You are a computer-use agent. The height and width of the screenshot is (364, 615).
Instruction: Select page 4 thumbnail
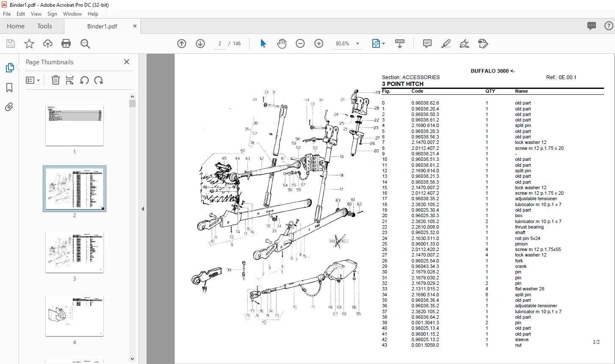75,316
